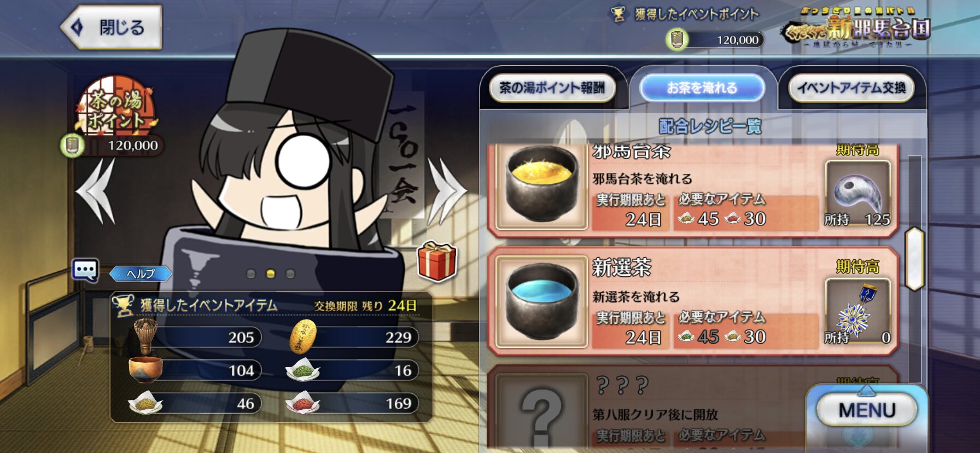Select the blue 新選茶 tea bowl image
The width and height of the screenshot is (980, 453).
coord(541,301)
